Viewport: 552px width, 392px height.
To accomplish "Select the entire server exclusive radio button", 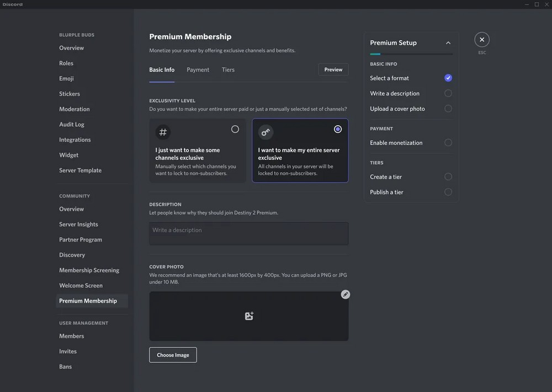I will (338, 129).
